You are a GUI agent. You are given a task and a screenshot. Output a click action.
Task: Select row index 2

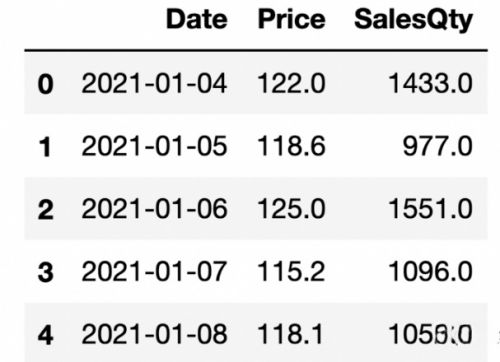pos(46,210)
